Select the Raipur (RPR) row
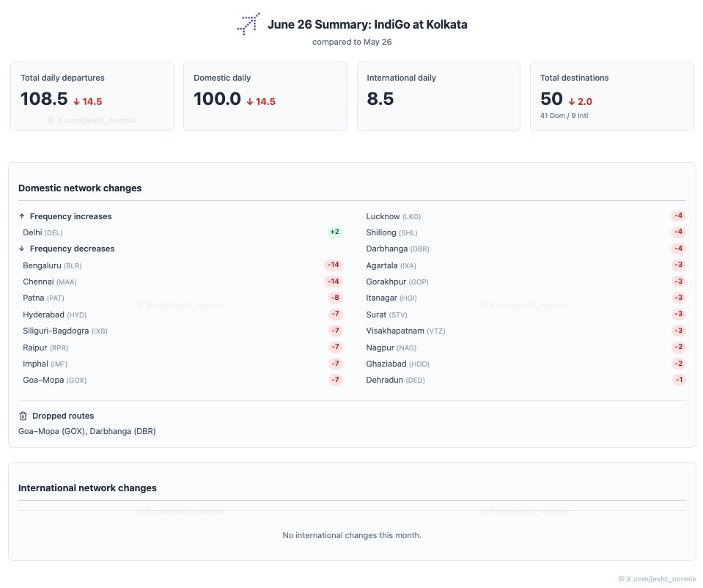This screenshot has width=703, height=588. click(183, 348)
